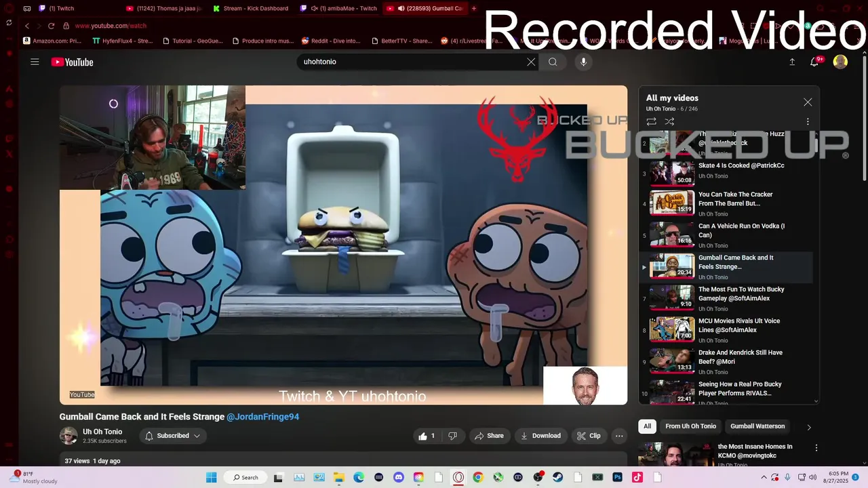Open the Uh Oh Tonio channel name link
Screen dimensions: 868x488
(102, 432)
